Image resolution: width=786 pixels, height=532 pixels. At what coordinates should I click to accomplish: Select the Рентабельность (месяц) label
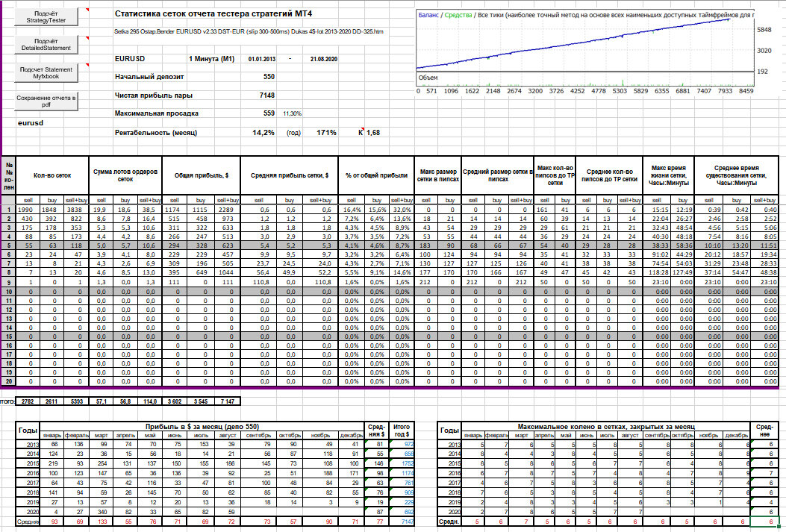click(156, 133)
